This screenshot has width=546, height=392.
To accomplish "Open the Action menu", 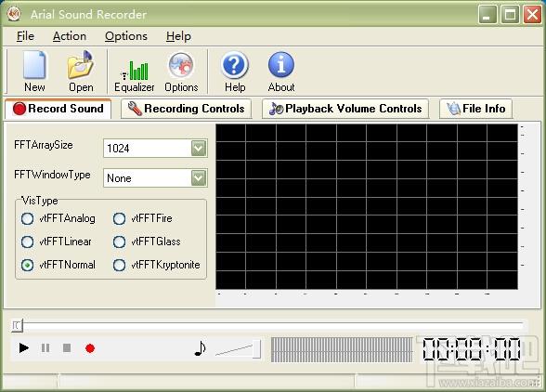I will 70,36.
